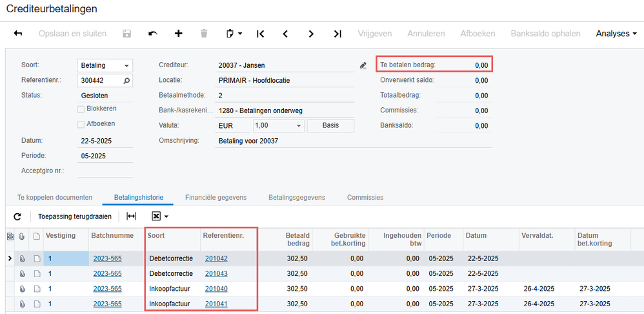Click paperclip icon in row 201041
Screen dimensions: 644x314
click(x=22, y=304)
